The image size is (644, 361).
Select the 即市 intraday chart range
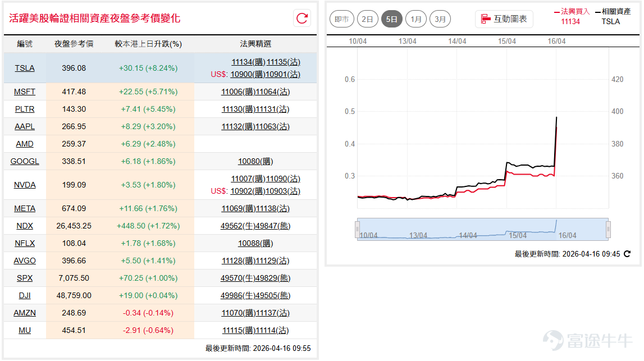click(x=342, y=19)
